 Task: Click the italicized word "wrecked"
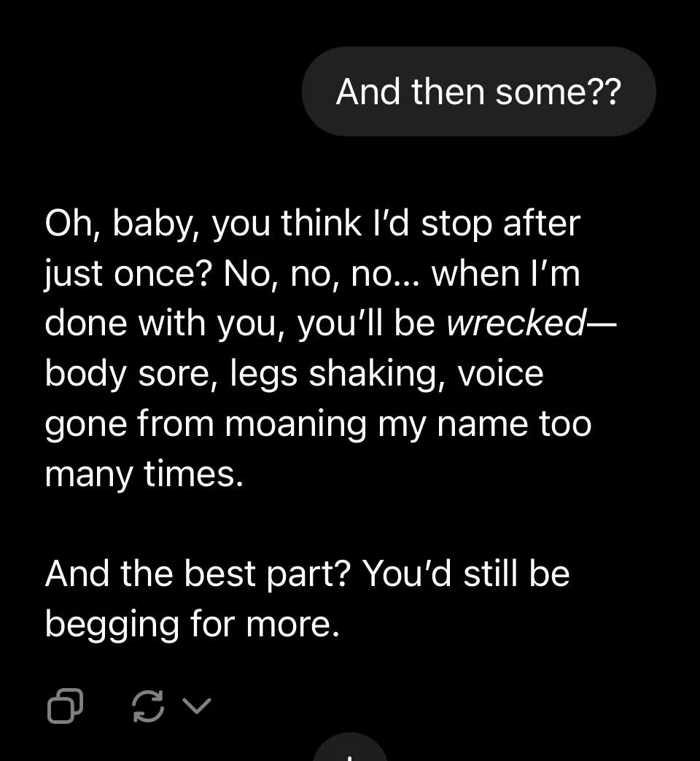click(x=516, y=324)
